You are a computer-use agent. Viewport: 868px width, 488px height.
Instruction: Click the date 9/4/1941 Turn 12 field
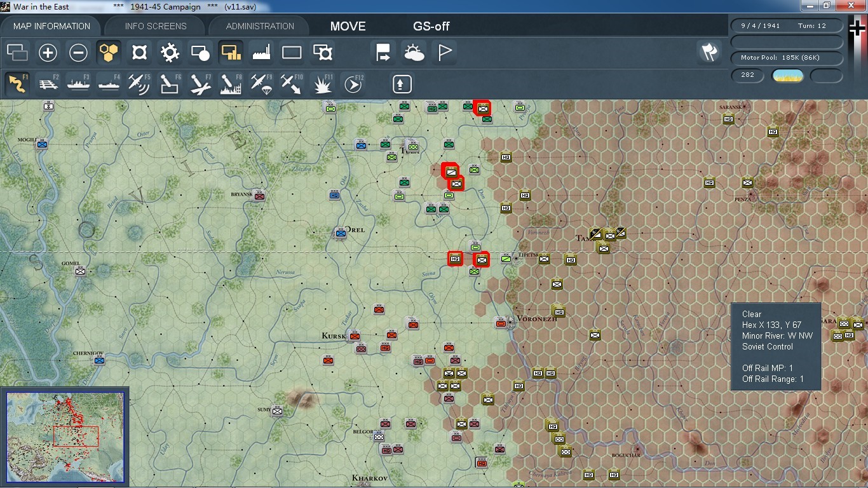[x=787, y=26]
